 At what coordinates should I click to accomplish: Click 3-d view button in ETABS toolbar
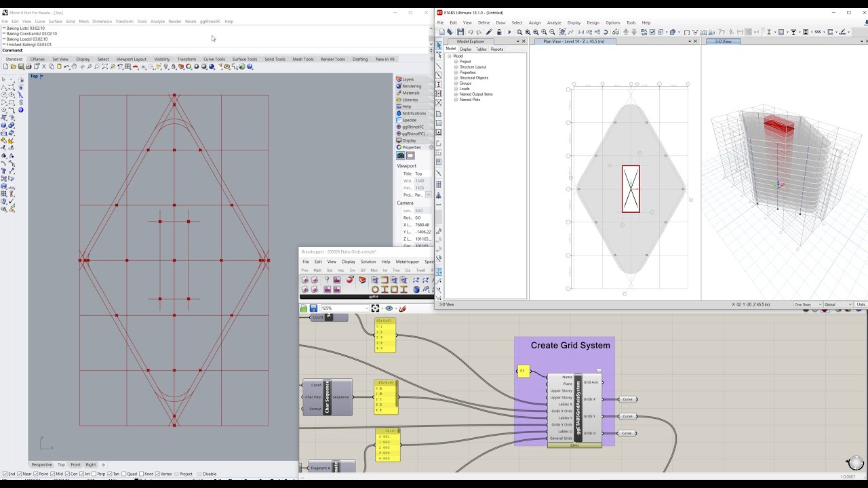tap(580, 32)
